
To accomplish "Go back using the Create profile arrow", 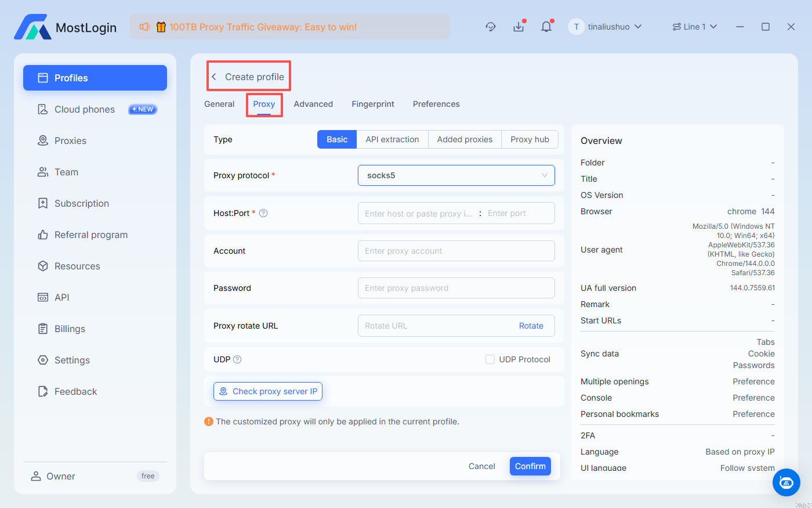I will coord(214,77).
